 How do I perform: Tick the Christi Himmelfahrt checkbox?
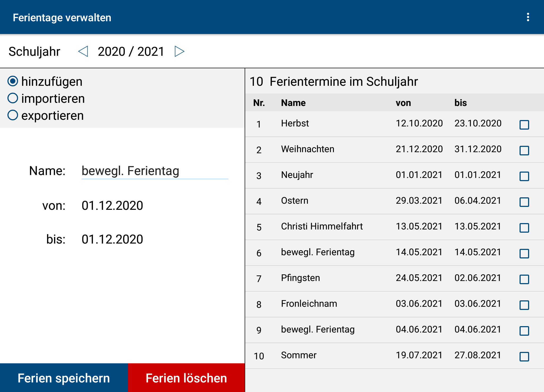(524, 228)
